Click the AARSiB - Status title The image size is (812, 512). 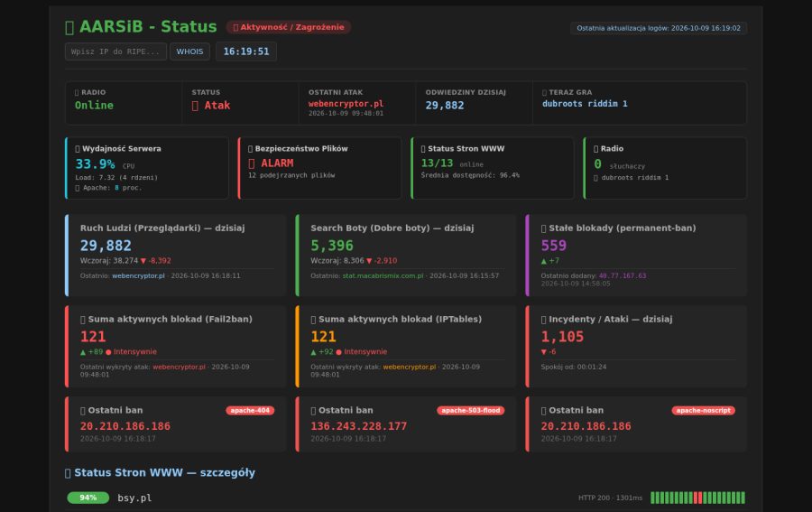[148, 26]
